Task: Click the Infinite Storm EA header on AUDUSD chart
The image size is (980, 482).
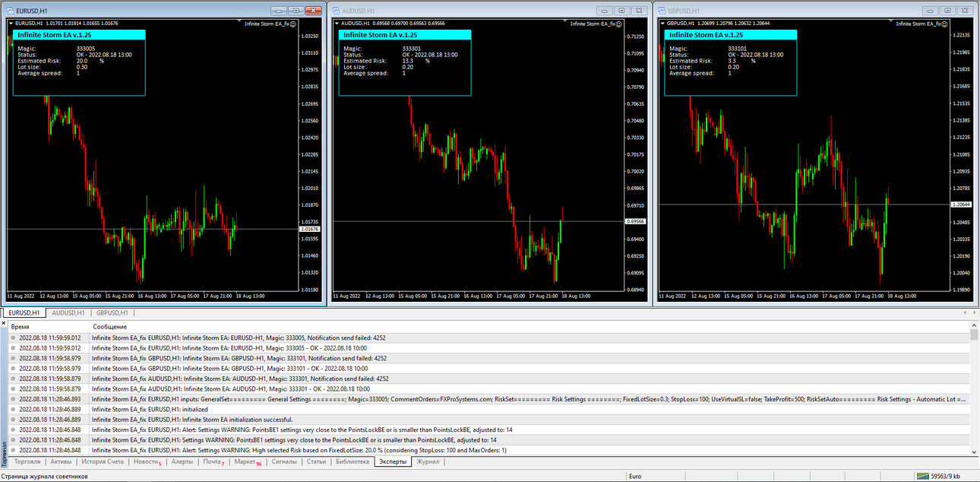Action: point(406,35)
